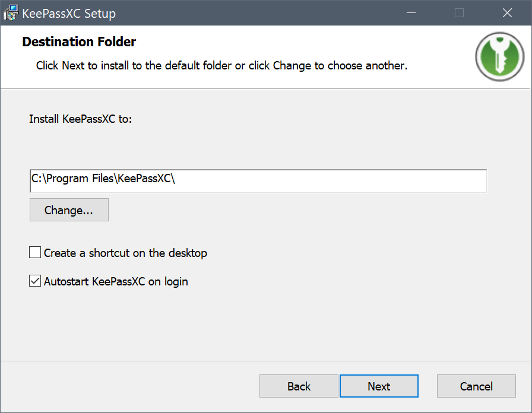Close the KeePassXC Setup window
The height and width of the screenshot is (413, 532).
[507, 13]
